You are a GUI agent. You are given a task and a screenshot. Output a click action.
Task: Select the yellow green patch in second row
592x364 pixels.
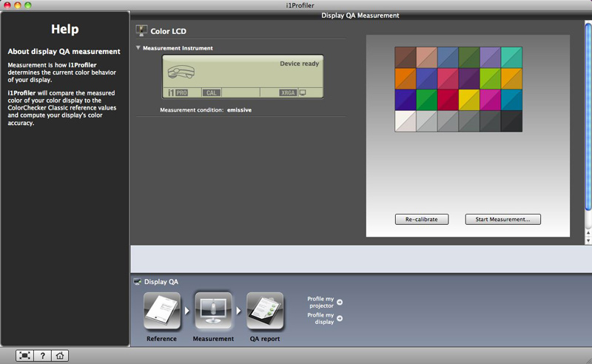pos(491,78)
